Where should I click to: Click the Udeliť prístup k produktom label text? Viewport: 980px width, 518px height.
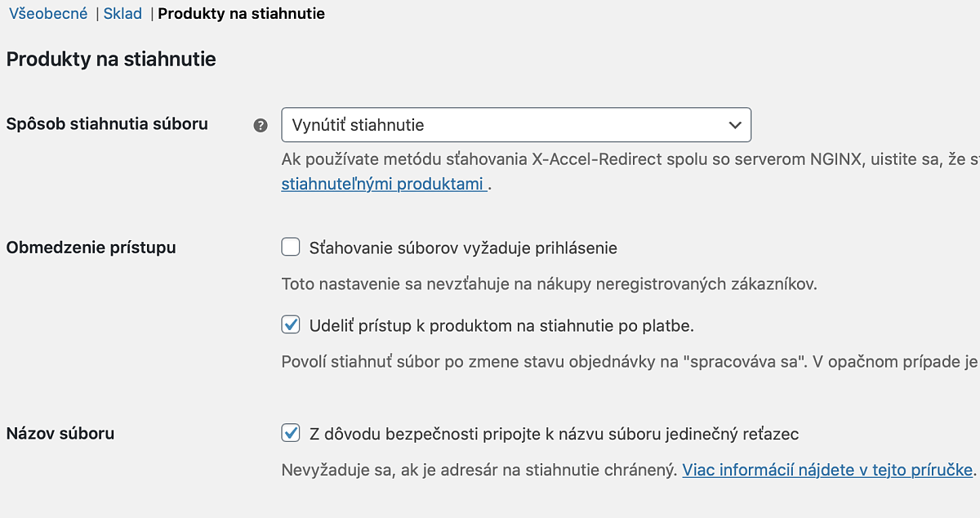[501, 325]
